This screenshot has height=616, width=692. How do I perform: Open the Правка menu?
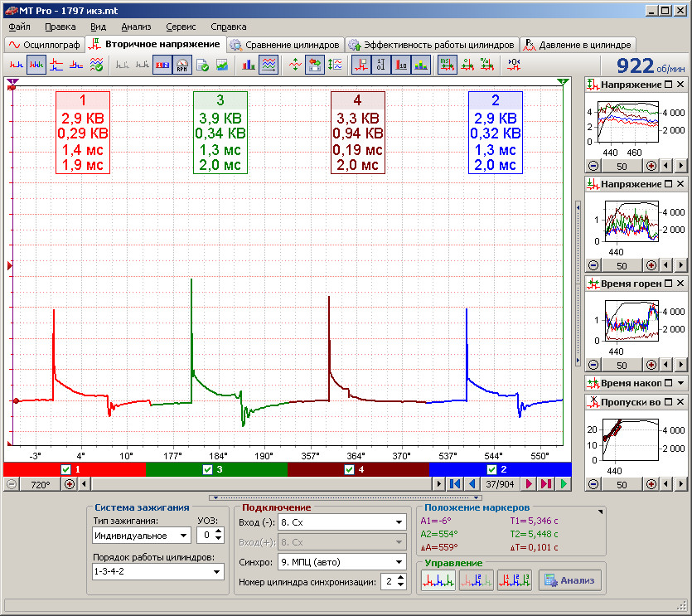[60, 27]
